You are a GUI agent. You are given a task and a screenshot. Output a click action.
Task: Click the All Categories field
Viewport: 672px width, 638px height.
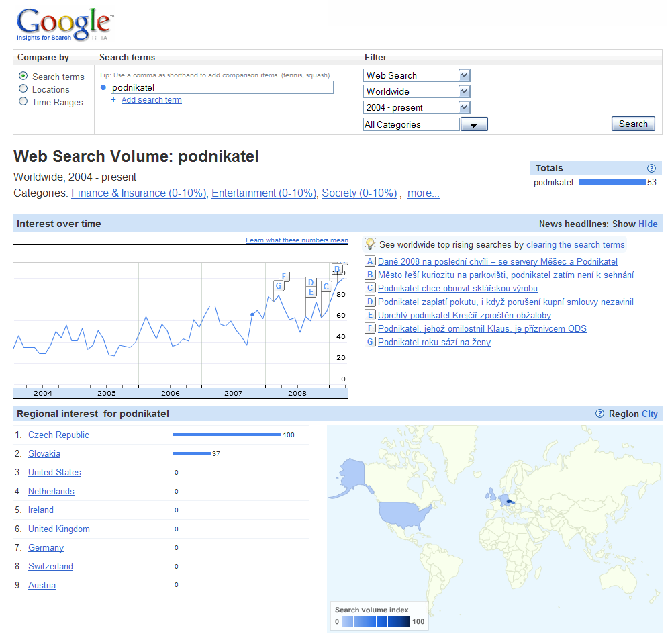[x=412, y=124]
